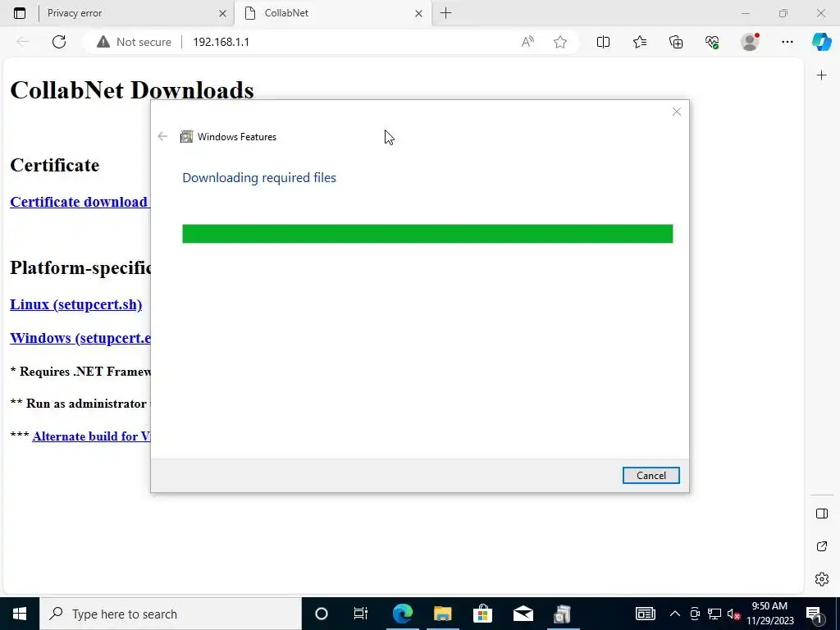The image size is (840, 630).
Task: Open the notification center
Action: 814,614
